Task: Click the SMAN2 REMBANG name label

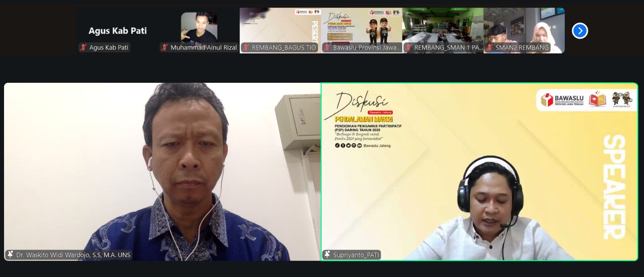Action: 522,47
